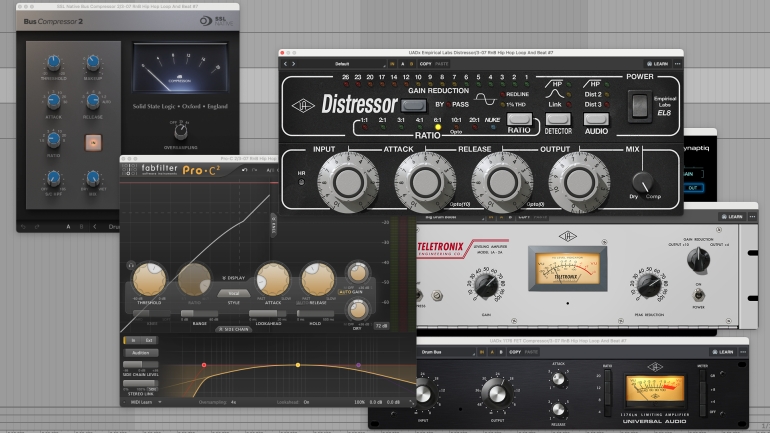Open the MIDI Learn dropdown arrow
This screenshot has width=770, height=433.
[x=160, y=402]
